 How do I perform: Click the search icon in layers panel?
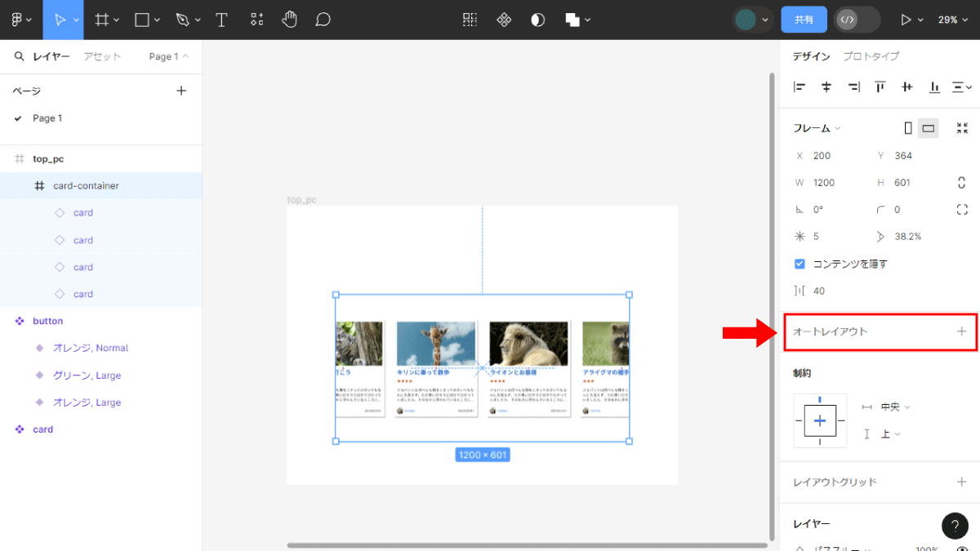point(20,56)
